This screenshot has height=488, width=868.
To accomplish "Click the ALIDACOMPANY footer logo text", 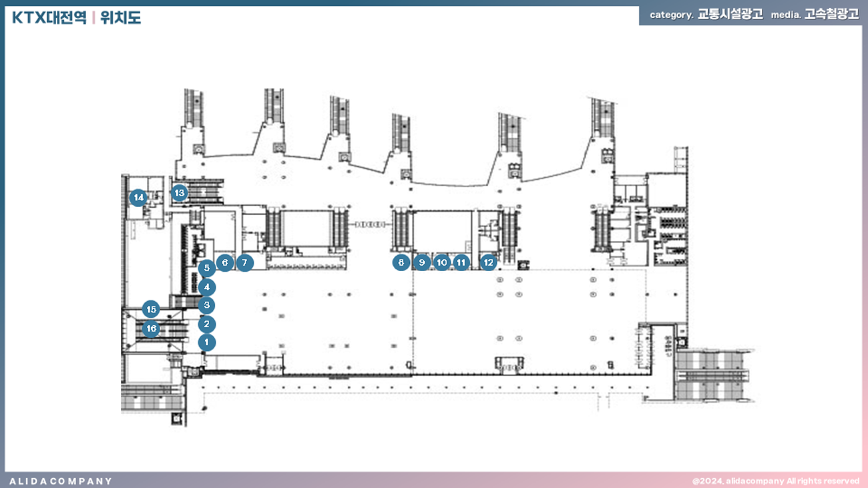I will [61, 481].
